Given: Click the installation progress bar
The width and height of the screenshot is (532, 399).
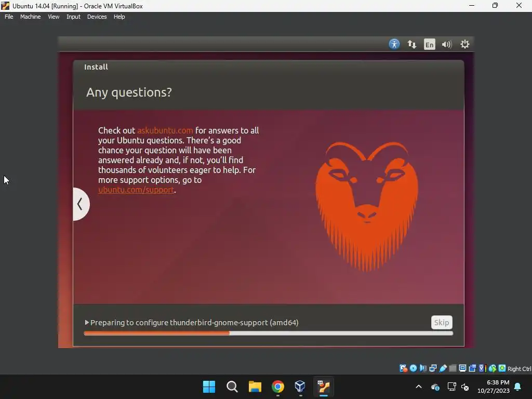Looking at the screenshot, I should pos(269,333).
